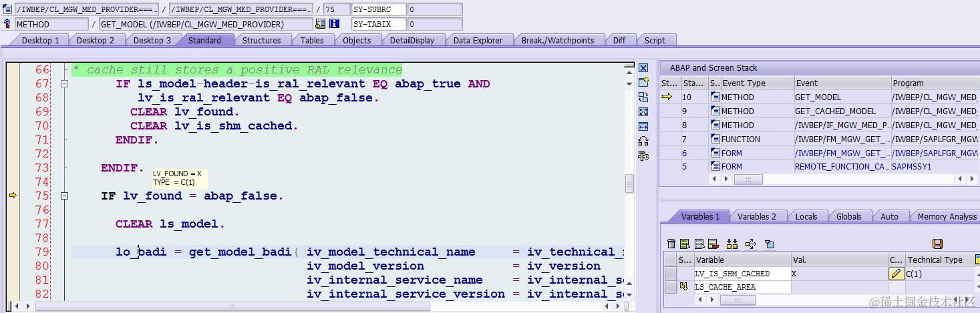The width and height of the screenshot is (980, 313).
Task: Switch to the Variables 2 tab
Action: [x=757, y=216]
